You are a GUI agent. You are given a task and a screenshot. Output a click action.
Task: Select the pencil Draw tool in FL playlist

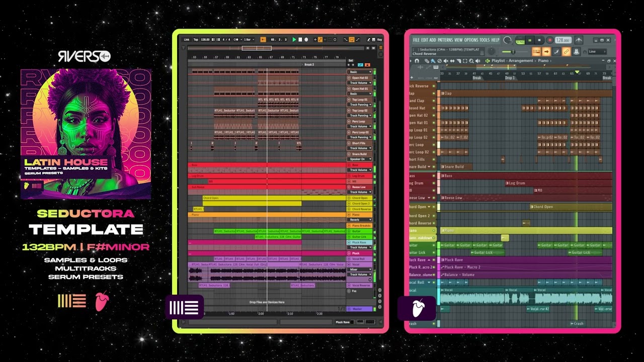pyautogui.click(x=427, y=61)
